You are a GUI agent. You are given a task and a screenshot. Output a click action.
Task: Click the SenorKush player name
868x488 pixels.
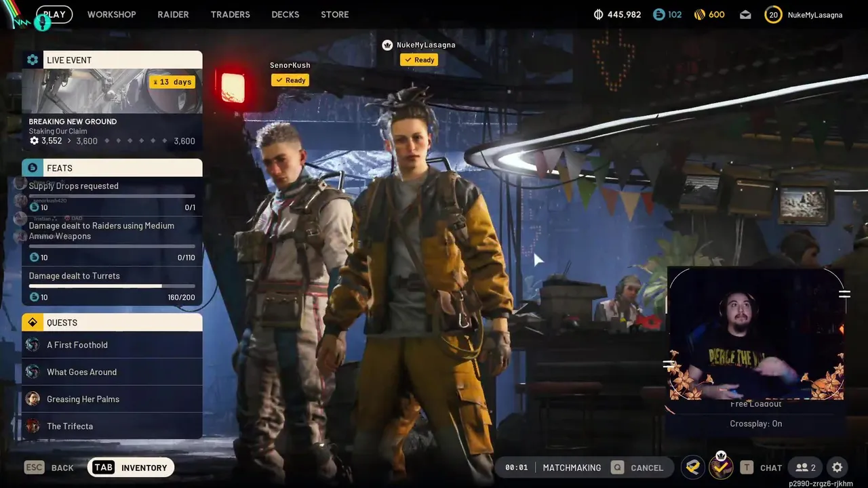pyautogui.click(x=290, y=65)
